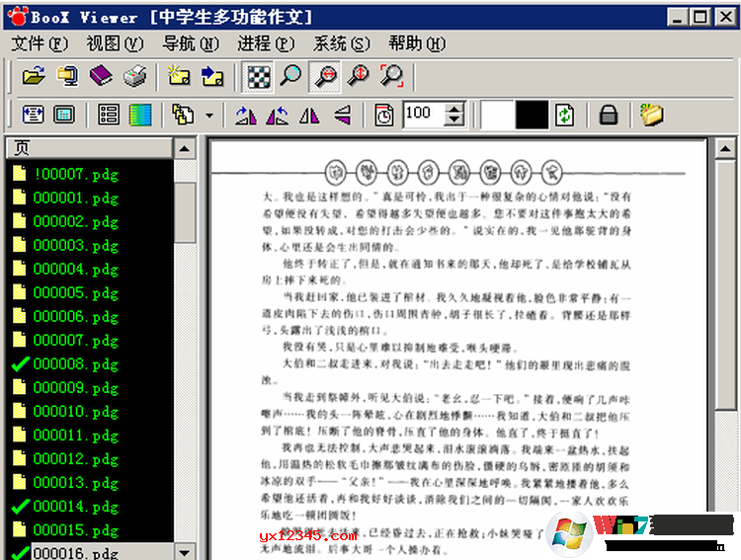Increase the zoom value with up stepper

coord(454,109)
